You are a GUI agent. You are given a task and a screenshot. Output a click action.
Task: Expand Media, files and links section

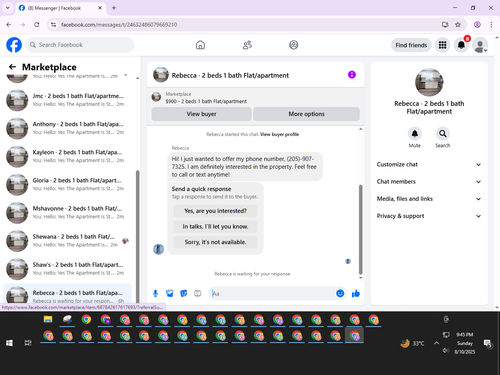[429, 199]
